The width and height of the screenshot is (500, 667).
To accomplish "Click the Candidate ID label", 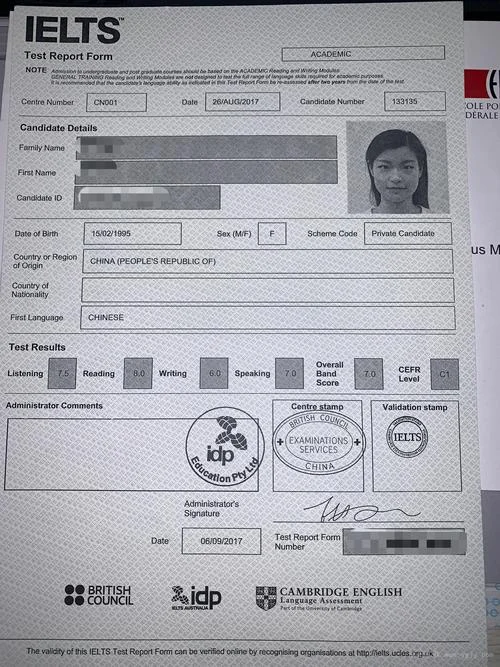I will pyautogui.click(x=39, y=198).
